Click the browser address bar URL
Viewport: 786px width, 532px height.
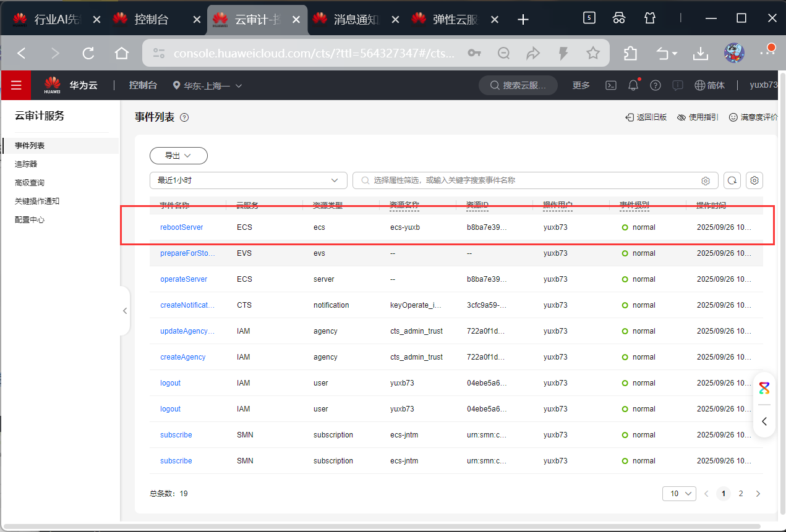[314, 53]
